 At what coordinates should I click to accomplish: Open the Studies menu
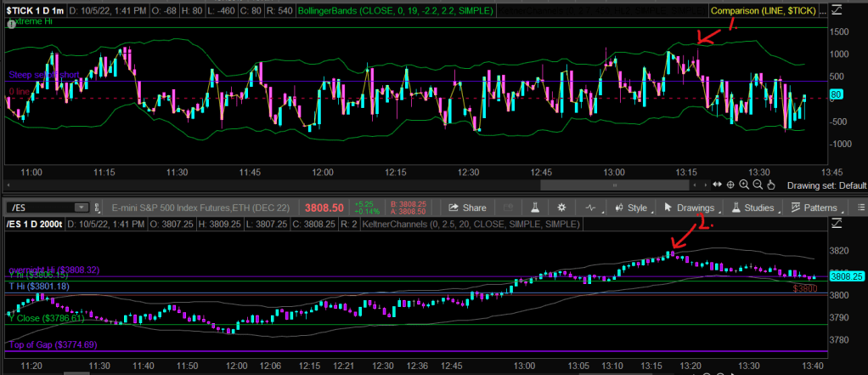[x=752, y=207]
